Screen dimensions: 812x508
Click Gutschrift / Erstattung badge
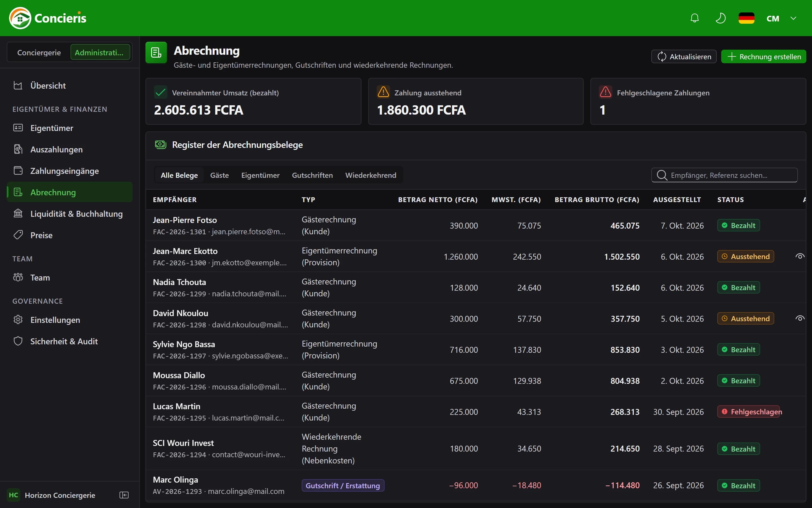343,485
